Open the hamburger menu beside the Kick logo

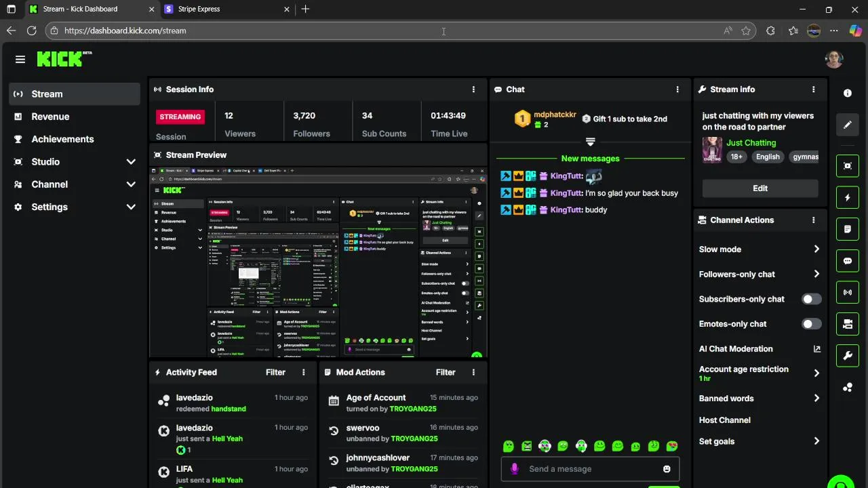click(20, 60)
